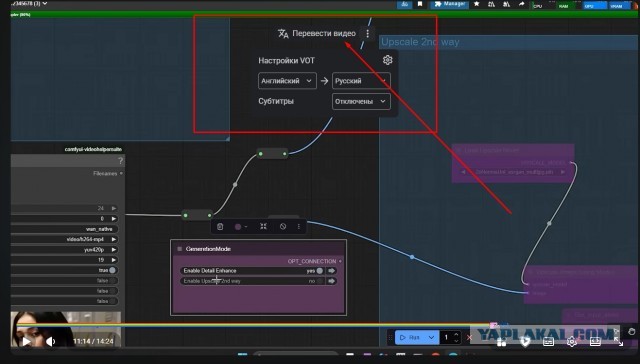
Task: Open the Субтитры dropdown showing Отключены
Action: pos(361,101)
